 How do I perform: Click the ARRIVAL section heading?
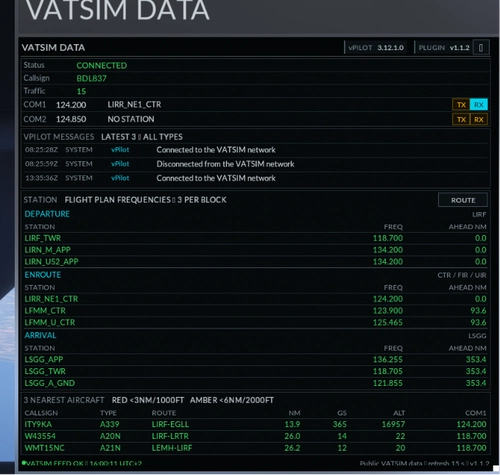coord(40,335)
